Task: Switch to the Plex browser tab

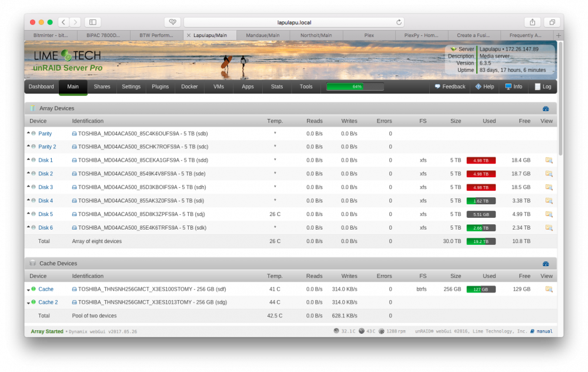Action: click(369, 35)
